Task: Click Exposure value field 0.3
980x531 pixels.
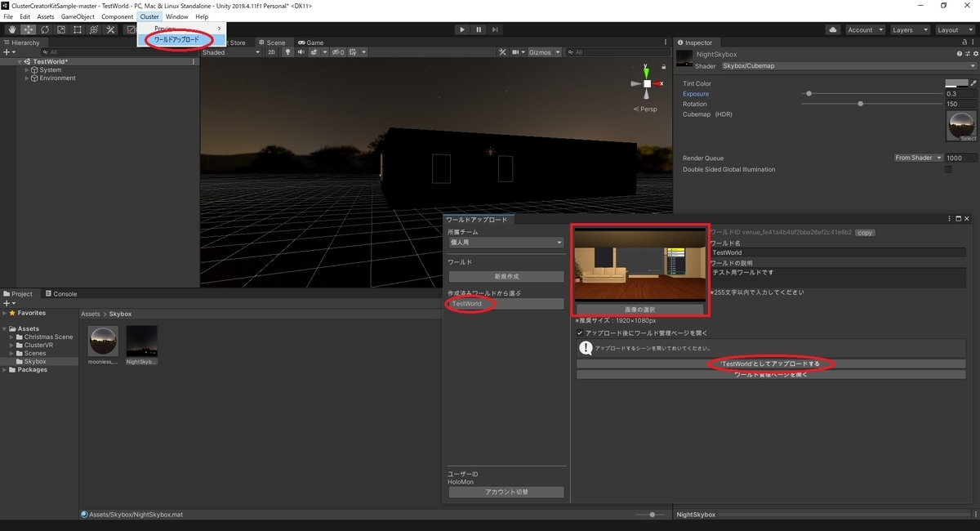Action: (x=960, y=94)
